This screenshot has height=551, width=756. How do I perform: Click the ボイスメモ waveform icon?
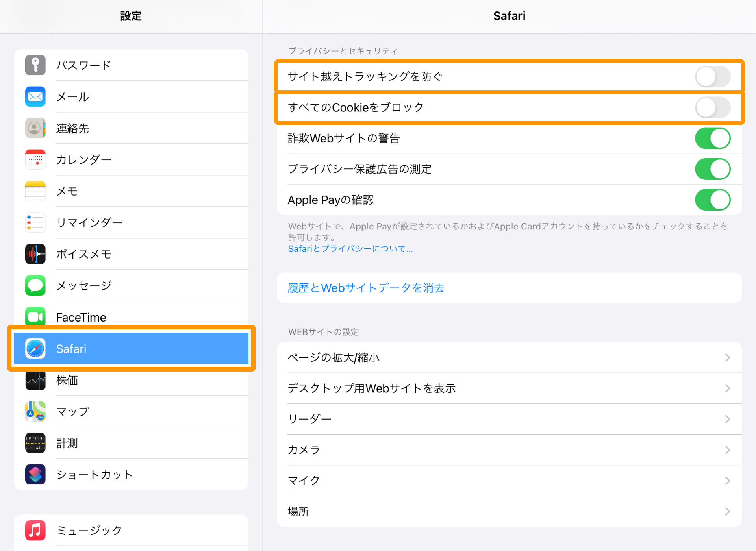[x=35, y=254]
